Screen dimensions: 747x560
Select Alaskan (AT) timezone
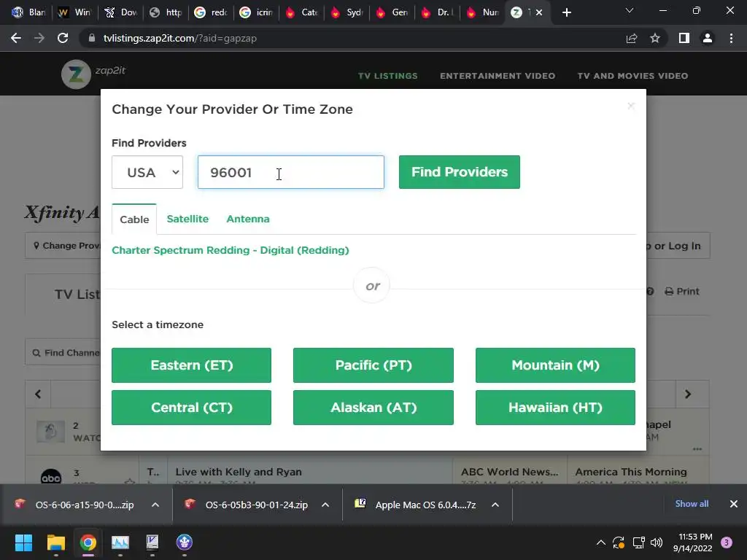(x=373, y=408)
